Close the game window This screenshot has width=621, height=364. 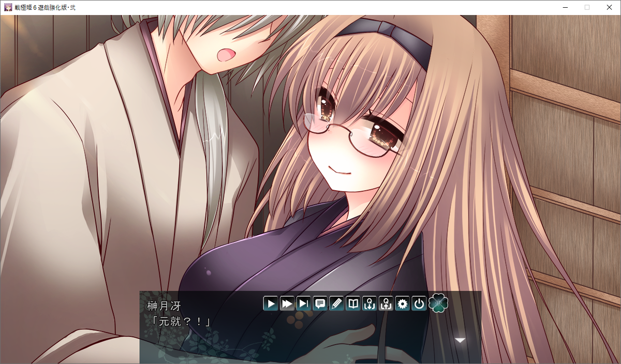(609, 7)
